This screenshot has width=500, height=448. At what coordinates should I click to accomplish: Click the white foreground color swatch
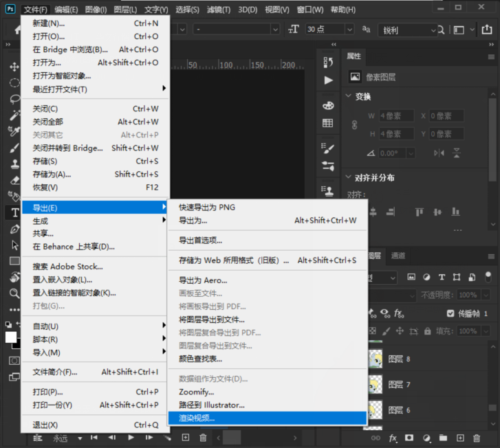pyautogui.click(x=10, y=337)
